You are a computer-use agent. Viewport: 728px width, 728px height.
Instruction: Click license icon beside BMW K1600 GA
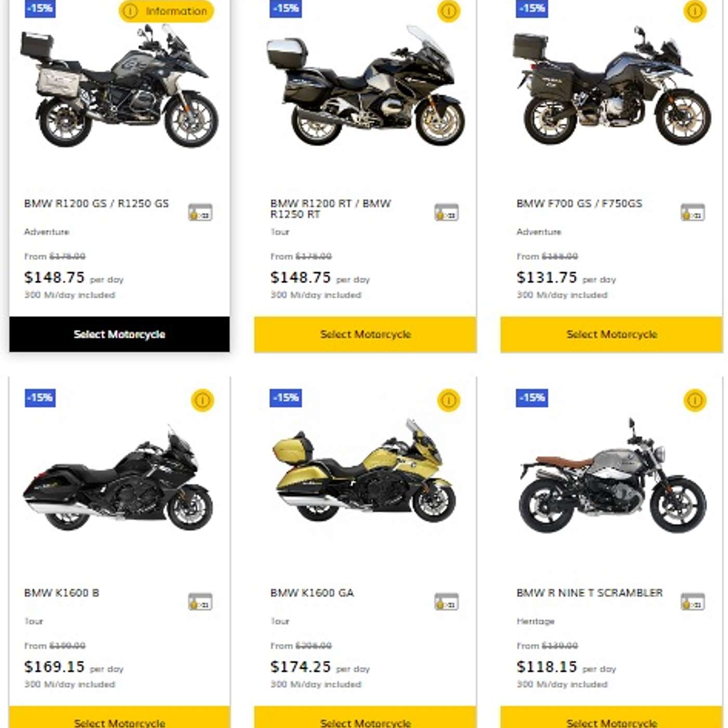[x=446, y=602]
